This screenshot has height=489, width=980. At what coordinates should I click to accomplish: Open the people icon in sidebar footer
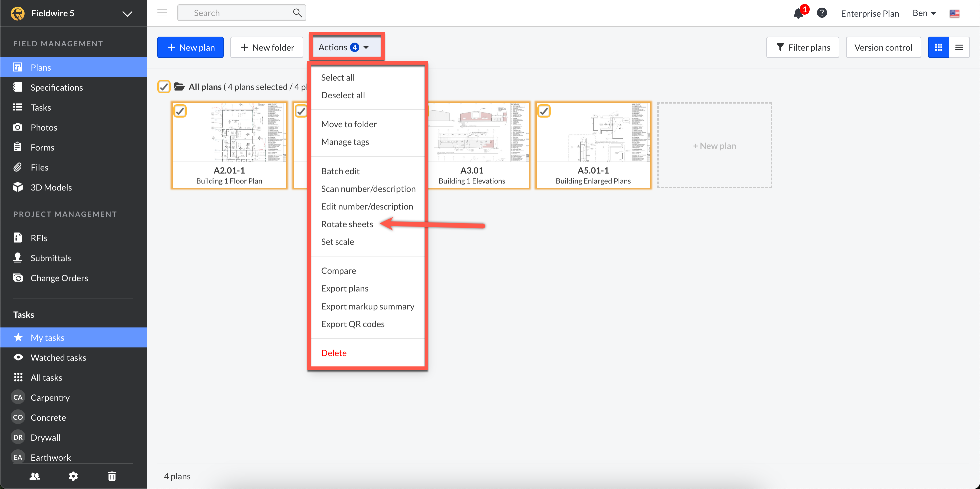35,476
